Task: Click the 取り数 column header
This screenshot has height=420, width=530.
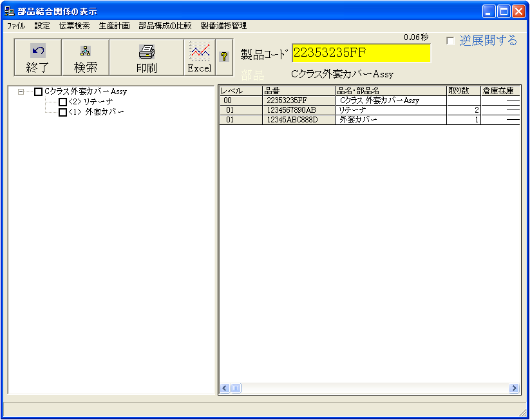Action: click(463, 91)
